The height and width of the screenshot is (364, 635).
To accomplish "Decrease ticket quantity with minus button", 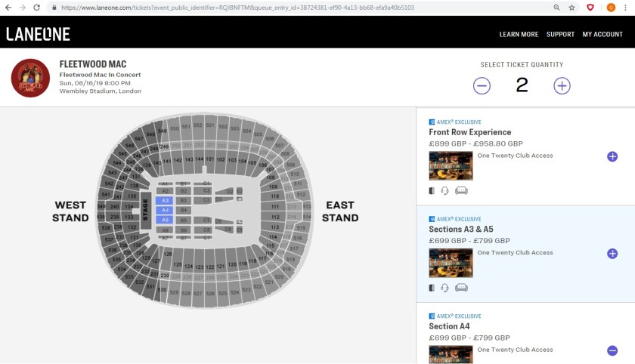I will tap(482, 85).
